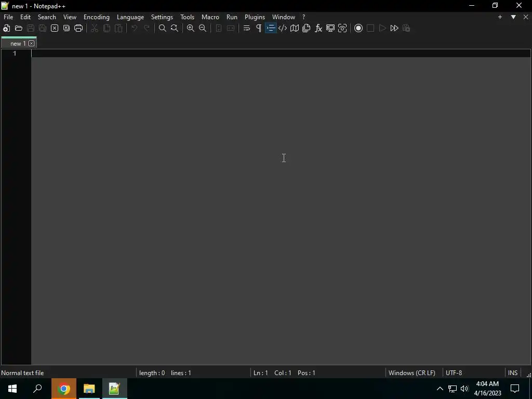Screen dimensions: 532x399
Task: Open the ? help menu
Action: [x=303, y=17]
